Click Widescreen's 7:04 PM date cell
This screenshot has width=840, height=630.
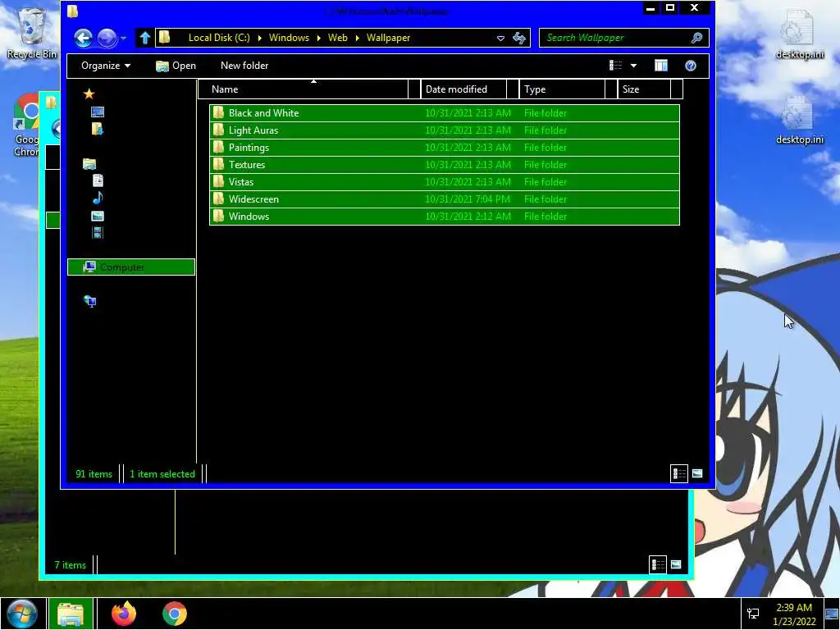pos(467,199)
